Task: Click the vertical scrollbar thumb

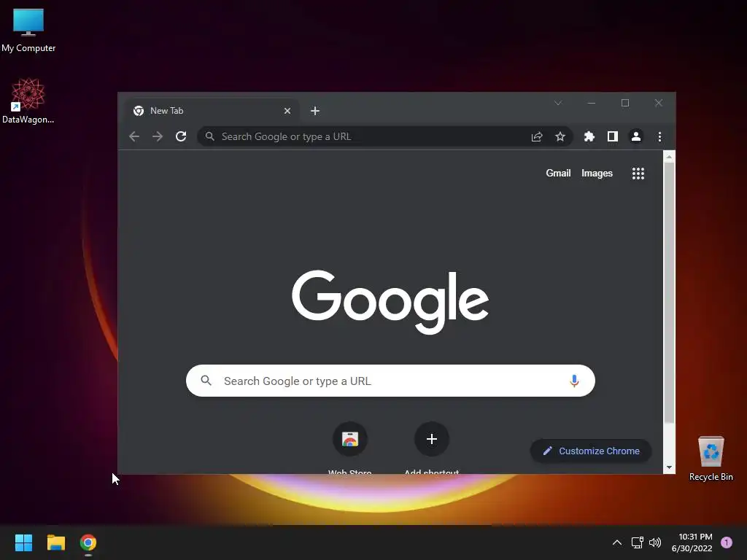Action: coord(670,293)
